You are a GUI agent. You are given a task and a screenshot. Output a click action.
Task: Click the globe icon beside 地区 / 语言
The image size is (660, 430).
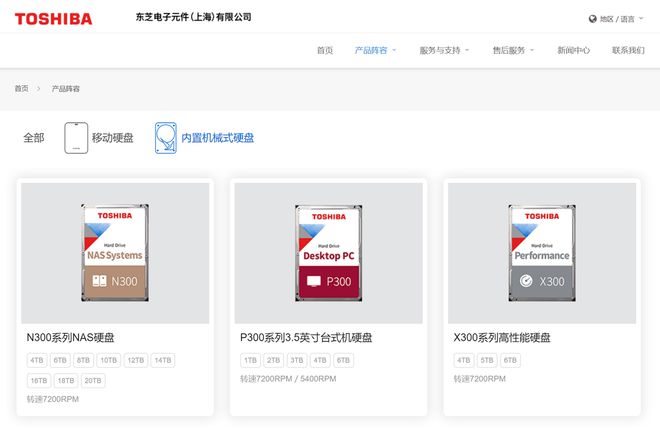[593, 19]
